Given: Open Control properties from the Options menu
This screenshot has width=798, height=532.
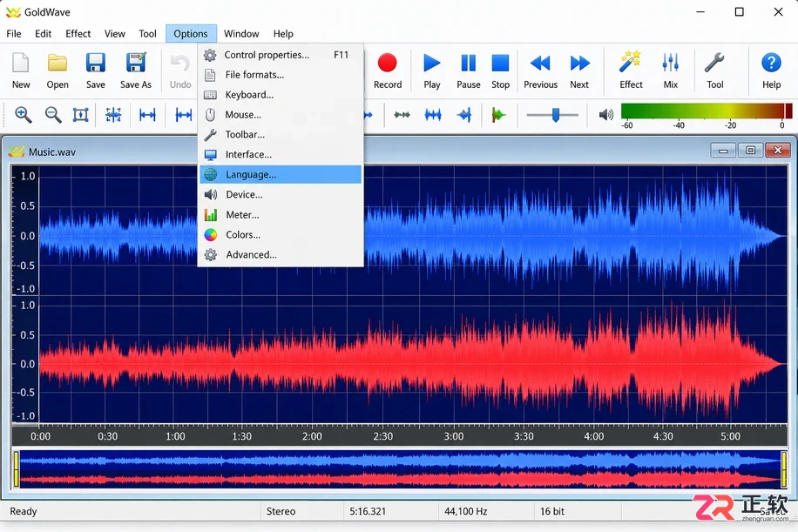Looking at the screenshot, I should point(281,55).
